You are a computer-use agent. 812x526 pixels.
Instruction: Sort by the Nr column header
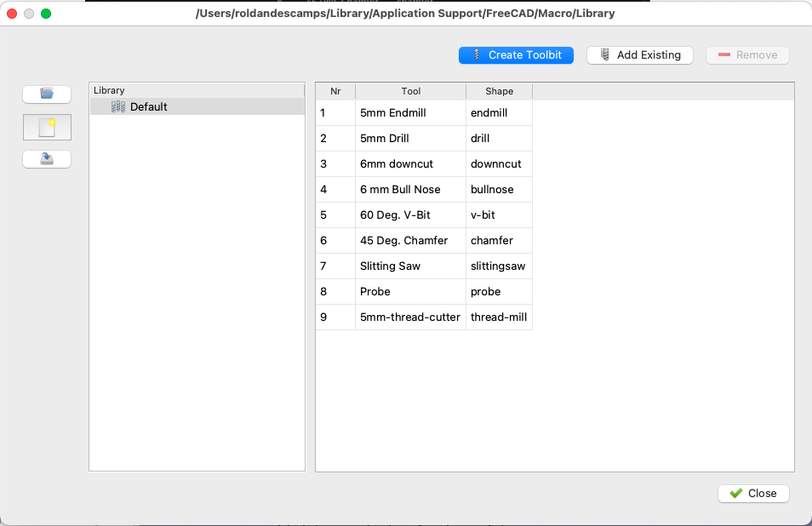[x=335, y=91]
